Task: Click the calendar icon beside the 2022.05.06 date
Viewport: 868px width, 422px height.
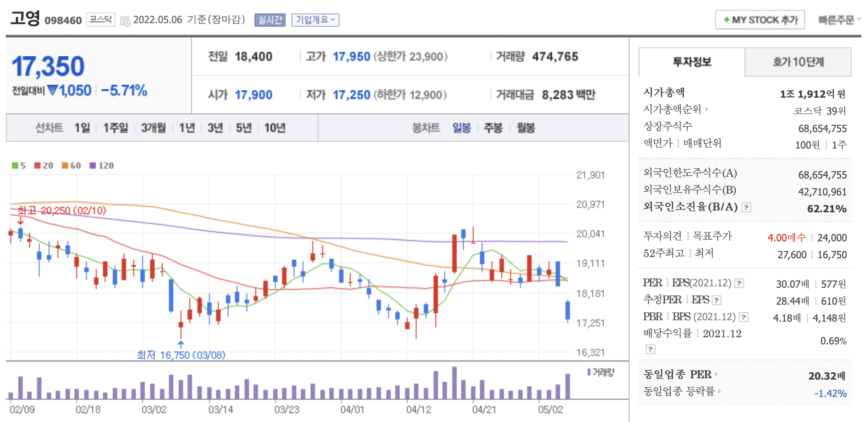Action: click(x=126, y=21)
